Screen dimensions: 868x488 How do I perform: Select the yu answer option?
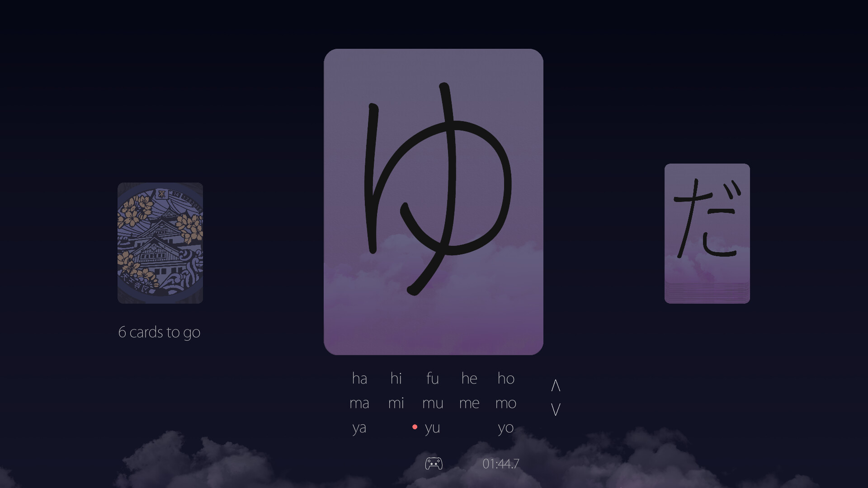tap(433, 428)
